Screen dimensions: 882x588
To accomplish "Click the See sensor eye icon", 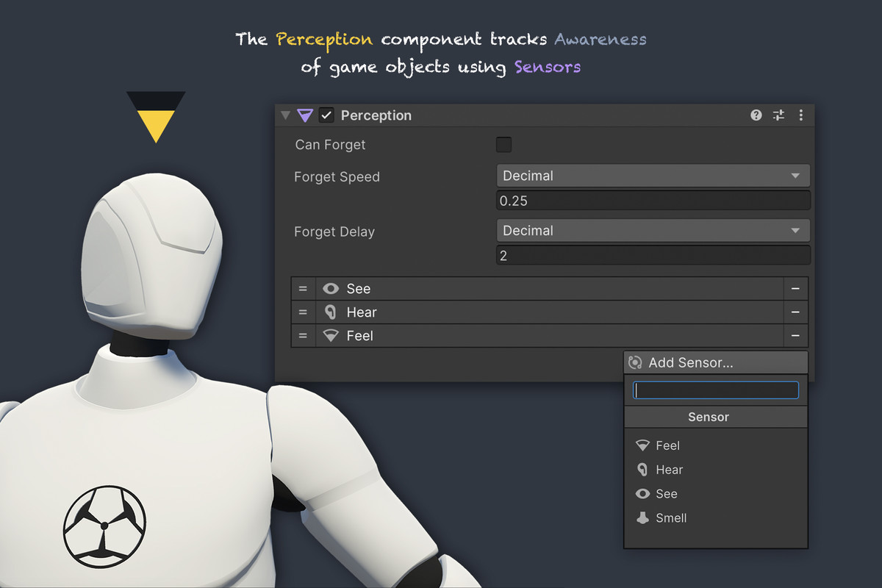I will [332, 288].
